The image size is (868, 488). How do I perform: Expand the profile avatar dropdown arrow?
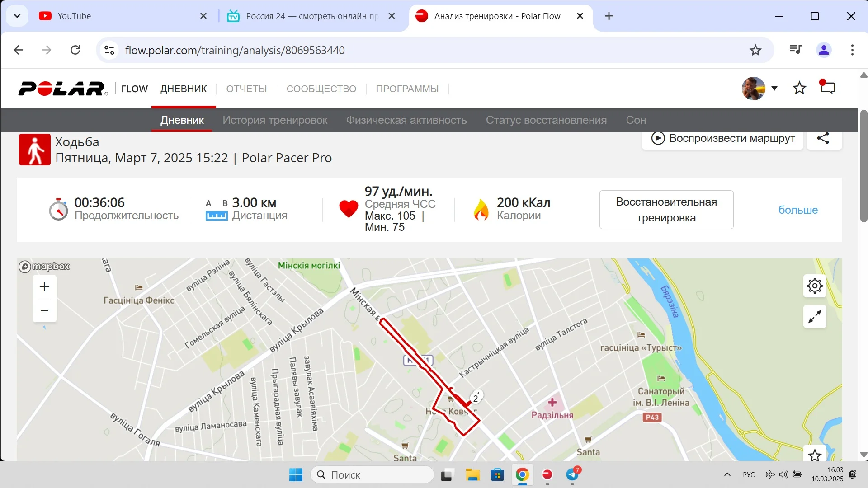774,88
